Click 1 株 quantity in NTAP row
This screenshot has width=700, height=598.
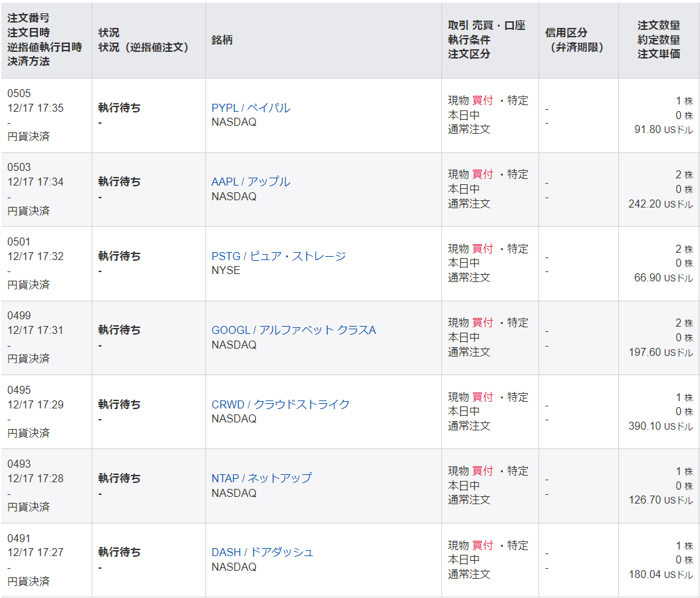(x=684, y=471)
